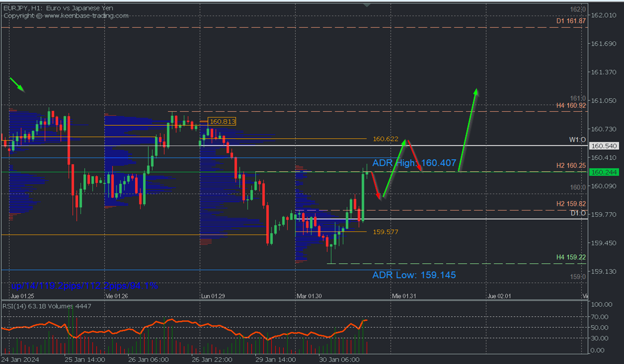Select the orange 159.577 price label
Screen dimensions: 624x364
click(385, 232)
